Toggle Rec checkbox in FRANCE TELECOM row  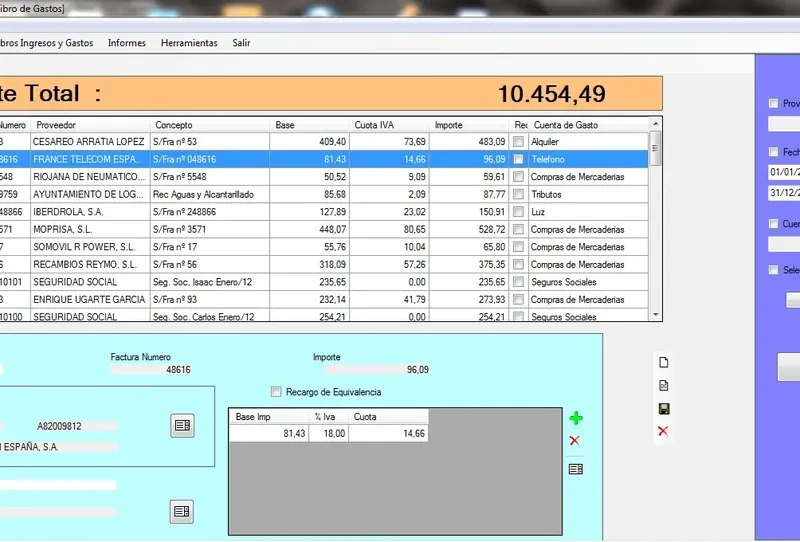pyautogui.click(x=518, y=159)
